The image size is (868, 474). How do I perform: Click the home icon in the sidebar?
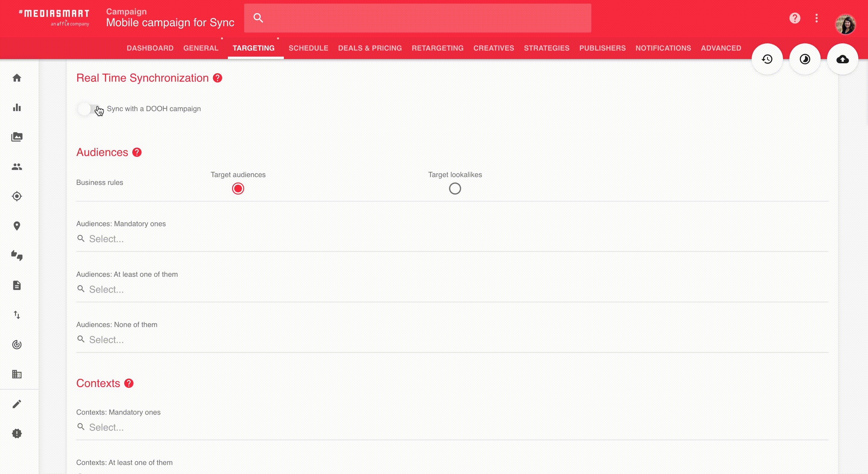pos(17,78)
